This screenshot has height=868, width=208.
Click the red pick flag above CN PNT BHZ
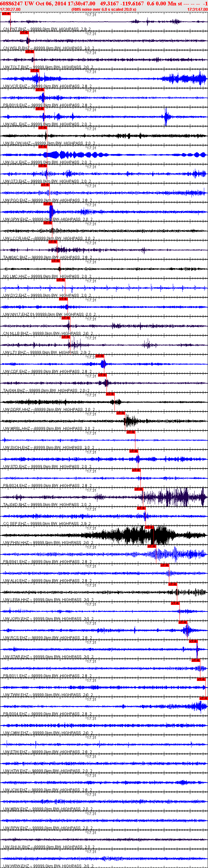(6, 14)
